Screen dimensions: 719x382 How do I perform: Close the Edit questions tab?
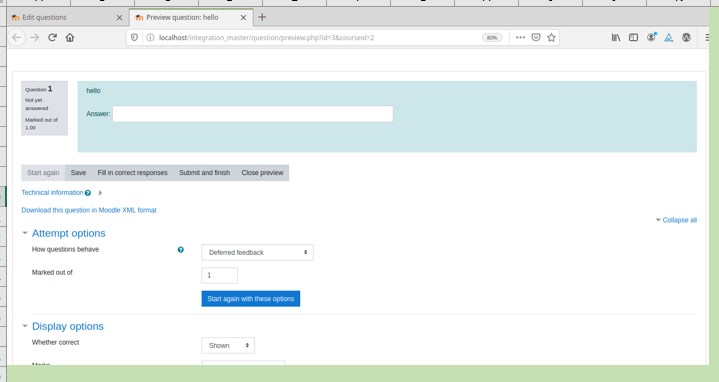[x=119, y=17]
